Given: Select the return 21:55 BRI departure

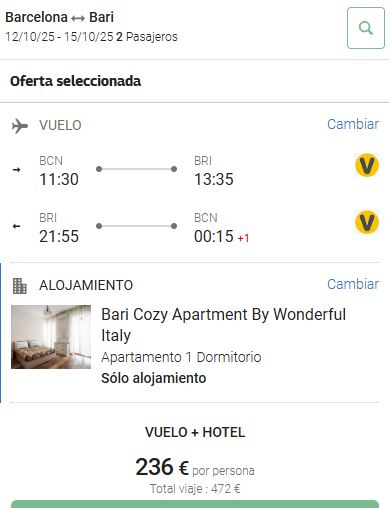Looking at the screenshot, I should point(59,228).
